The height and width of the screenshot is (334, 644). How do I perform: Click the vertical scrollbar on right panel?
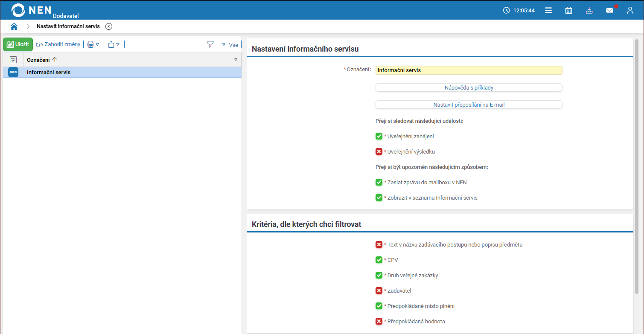[x=637, y=171]
